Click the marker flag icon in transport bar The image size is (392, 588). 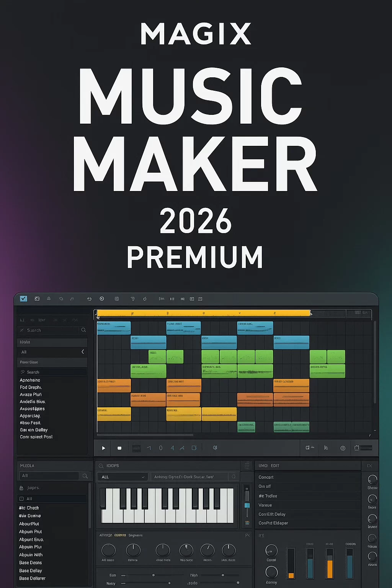tap(326, 448)
